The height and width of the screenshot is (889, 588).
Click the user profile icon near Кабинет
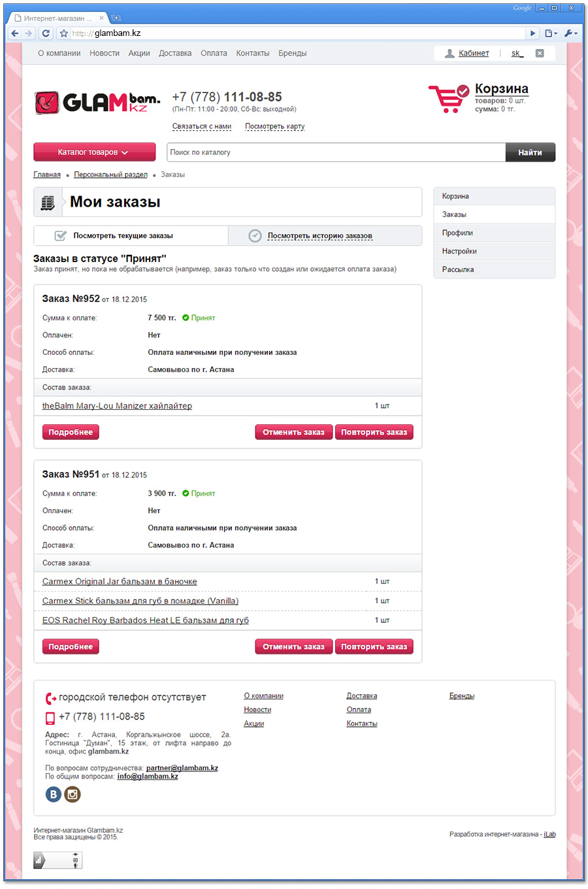(449, 54)
